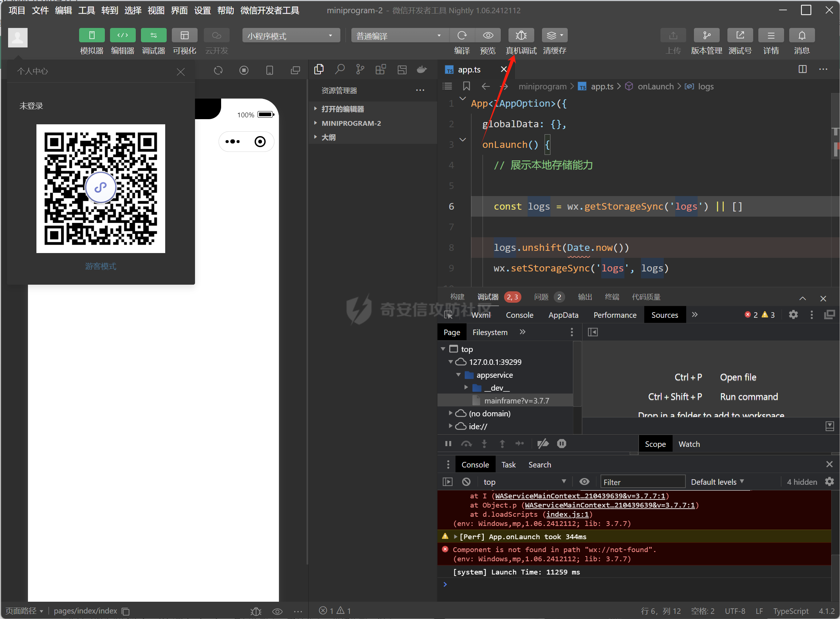840x619 pixels.
Task: Open the Performance devtools tab
Action: coord(615,315)
